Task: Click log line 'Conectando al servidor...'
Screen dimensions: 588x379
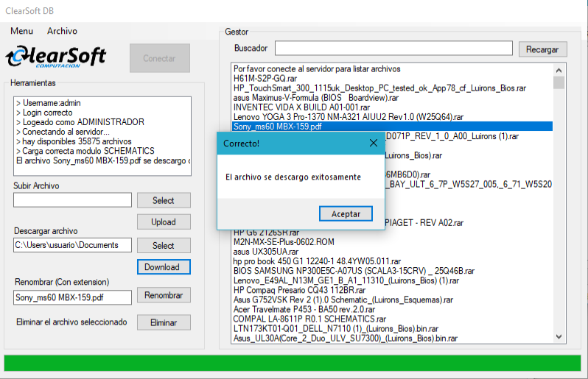Action: (63, 132)
